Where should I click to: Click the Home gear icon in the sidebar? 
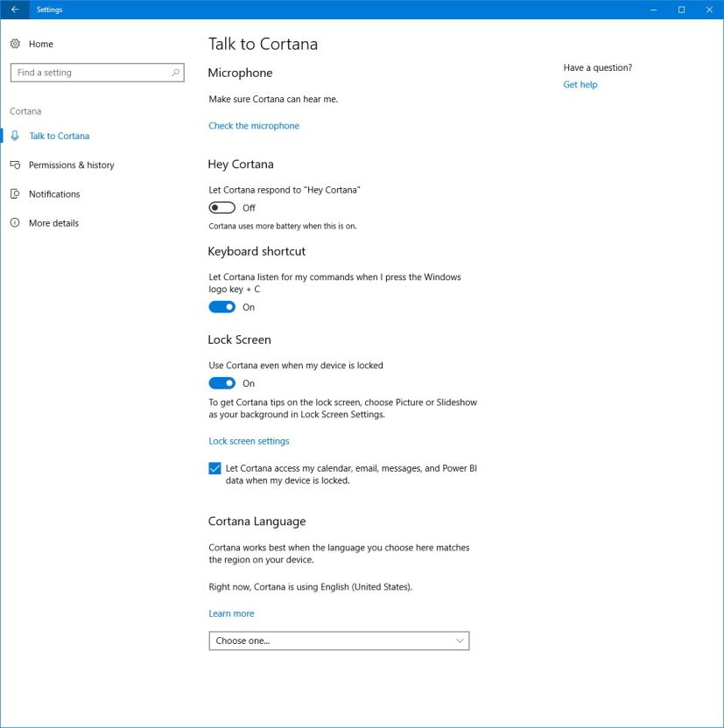click(15, 43)
